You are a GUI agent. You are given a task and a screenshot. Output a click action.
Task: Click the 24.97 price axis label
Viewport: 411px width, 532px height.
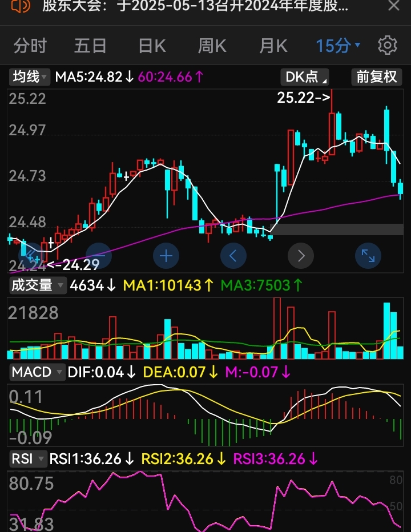[27, 130]
